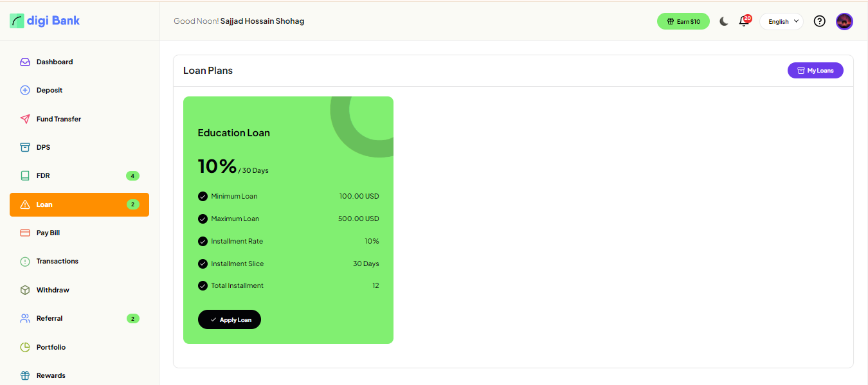The height and width of the screenshot is (385, 868).
Task: Toggle dark mode with moon icon
Action: pyautogui.click(x=724, y=21)
